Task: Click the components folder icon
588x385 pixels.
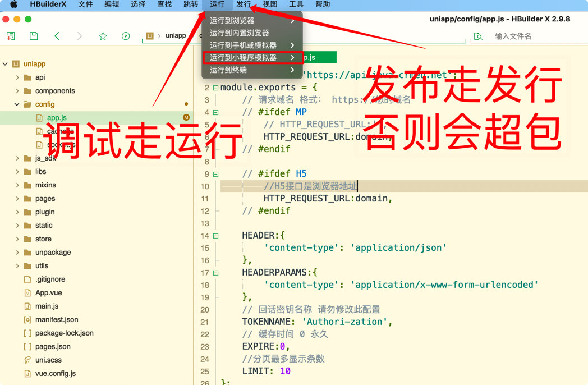Action: pos(27,91)
